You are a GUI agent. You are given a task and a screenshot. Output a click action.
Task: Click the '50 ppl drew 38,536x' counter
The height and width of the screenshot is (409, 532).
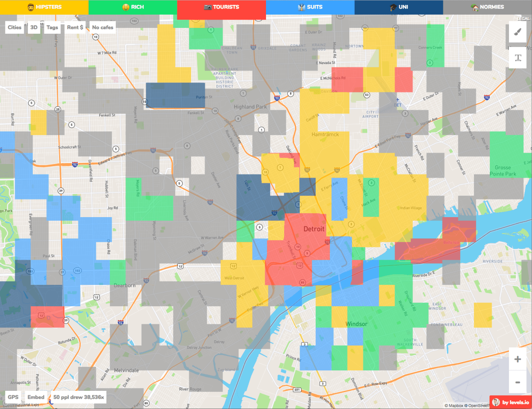78,397
